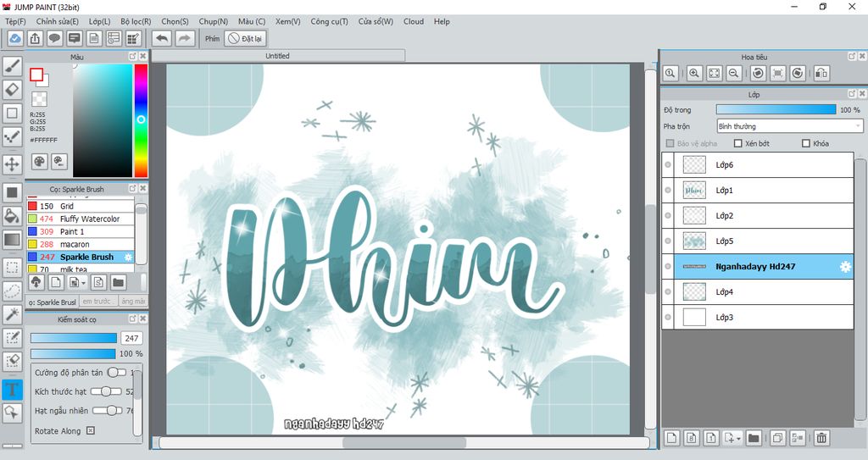Image resolution: width=868 pixels, height=460 pixels.
Task: Select the Lớp5 layer row
Action: point(758,241)
